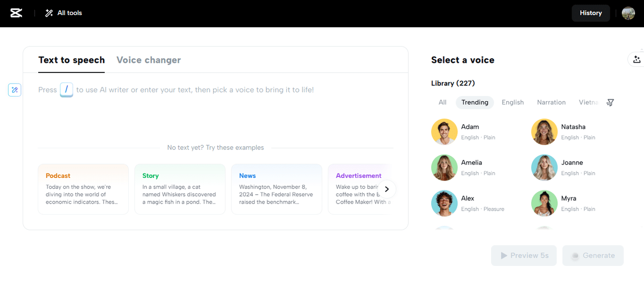The image size is (644, 281).
Task: Switch to the Voice changer tab
Action: [148, 60]
